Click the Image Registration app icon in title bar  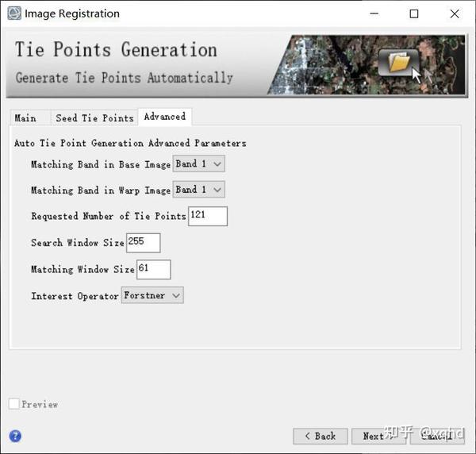point(13,13)
